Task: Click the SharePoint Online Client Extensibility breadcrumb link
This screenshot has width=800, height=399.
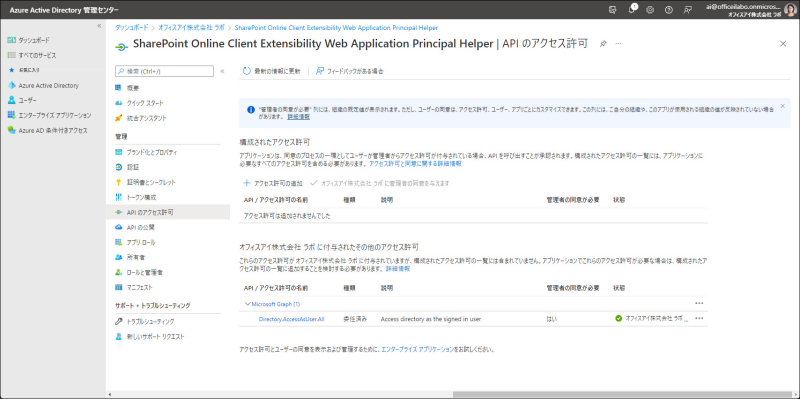Action: coord(336,28)
